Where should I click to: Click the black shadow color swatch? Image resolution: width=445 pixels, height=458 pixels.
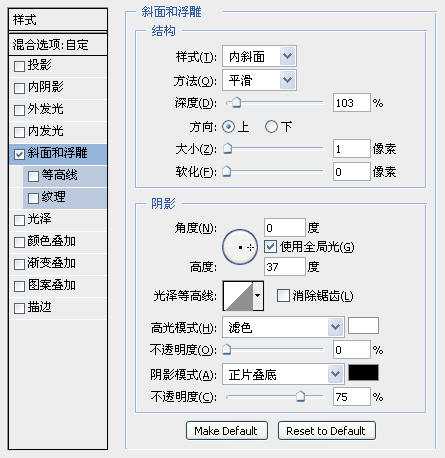point(363,372)
